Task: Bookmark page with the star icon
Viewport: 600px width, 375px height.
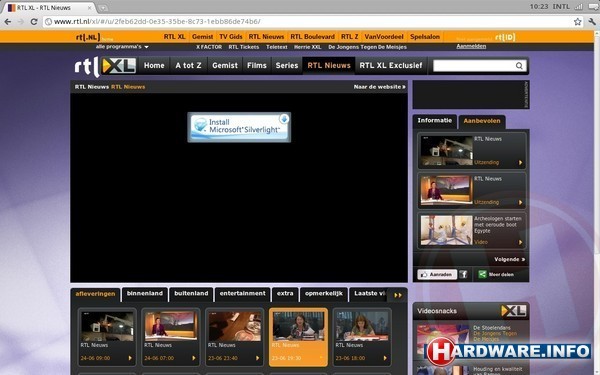Action: pyautogui.click(x=577, y=22)
